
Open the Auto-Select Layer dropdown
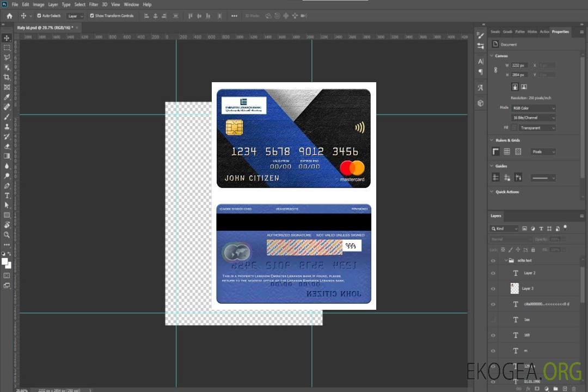[x=75, y=16]
